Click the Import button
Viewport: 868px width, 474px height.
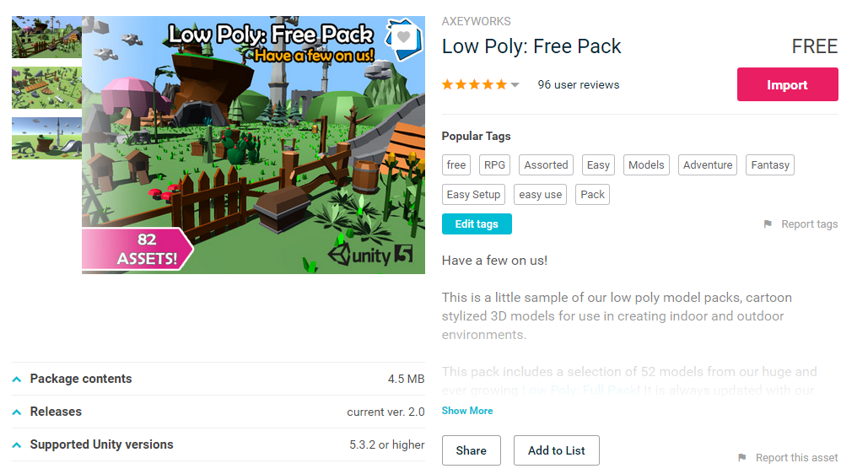[787, 84]
